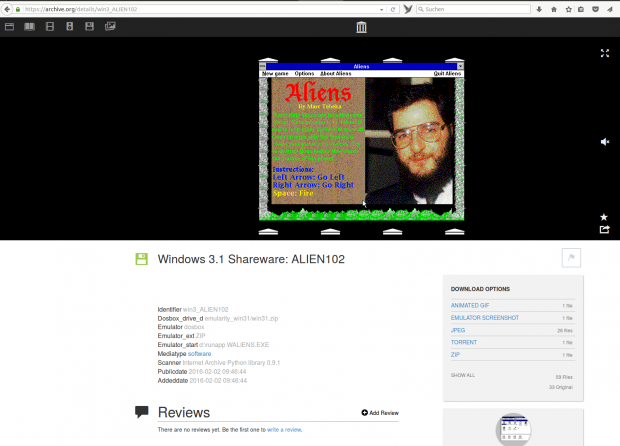Viewport: 620px width, 446px height.
Task: Open the bookmarks list icon in toolbar
Action: tap(581, 9)
